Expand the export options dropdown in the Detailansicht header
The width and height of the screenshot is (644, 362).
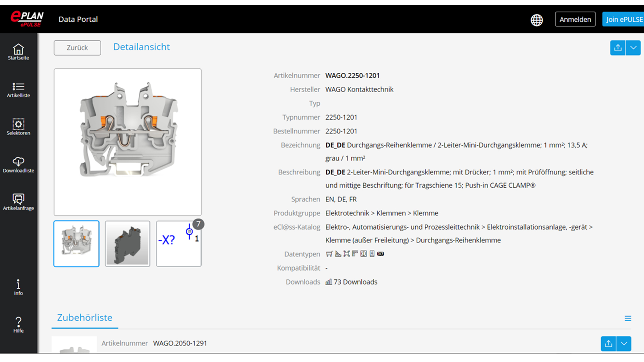[633, 48]
